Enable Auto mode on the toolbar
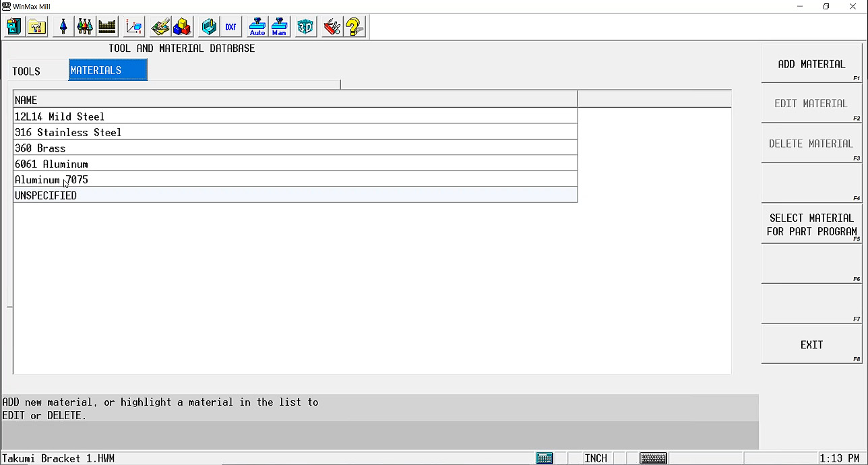The image size is (868, 465). tap(257, 26)
